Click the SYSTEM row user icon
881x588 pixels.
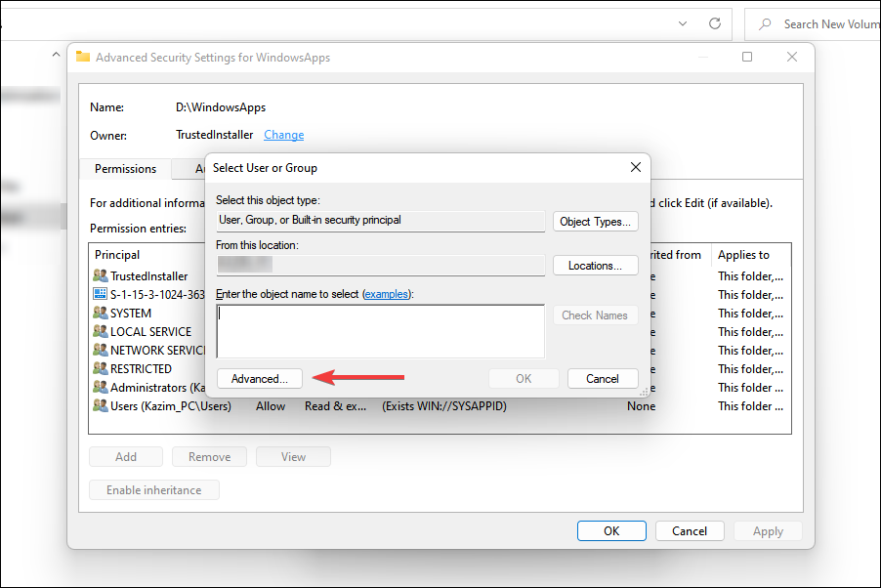tap(100, 313)
